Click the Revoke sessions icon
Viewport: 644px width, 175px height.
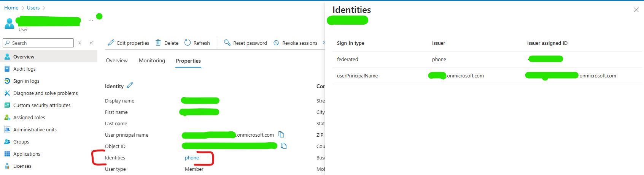[x=276, y=43]
